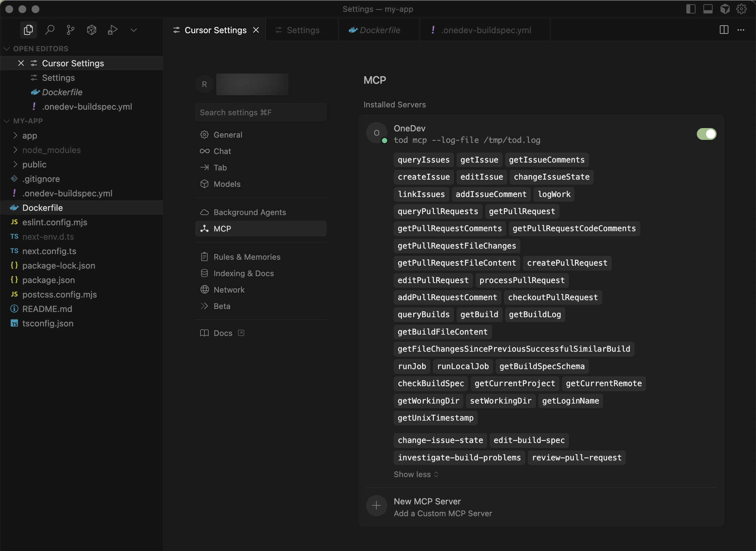This screenshot has width=756, height=551.
Task: Toggle the bottom panel layout icon
Action: click(708, 9)
